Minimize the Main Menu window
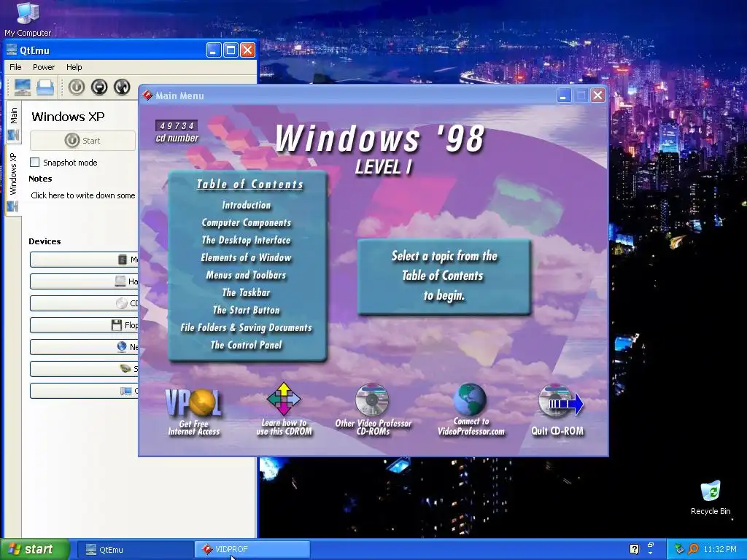Image resolution: width=747 pixels, height=560 pixels. (564, 96)
